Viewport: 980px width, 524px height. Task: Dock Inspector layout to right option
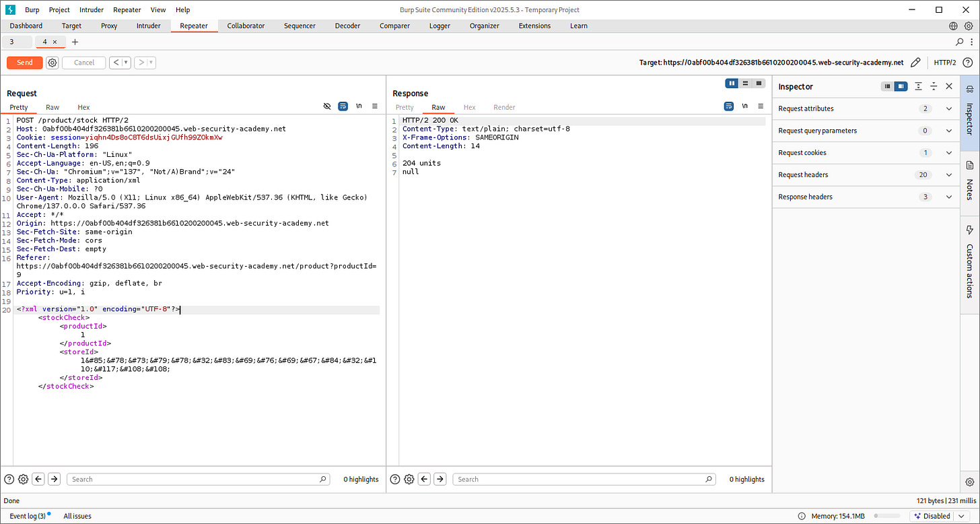901,86
